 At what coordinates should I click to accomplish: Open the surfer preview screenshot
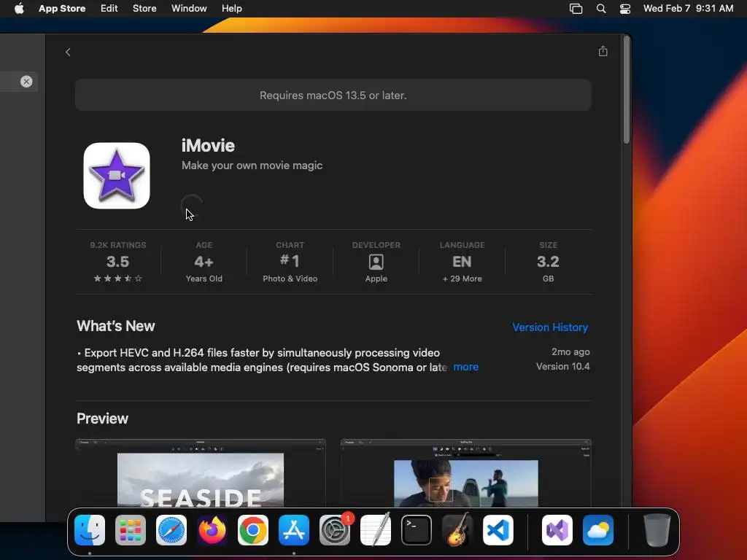coord(466,472)
